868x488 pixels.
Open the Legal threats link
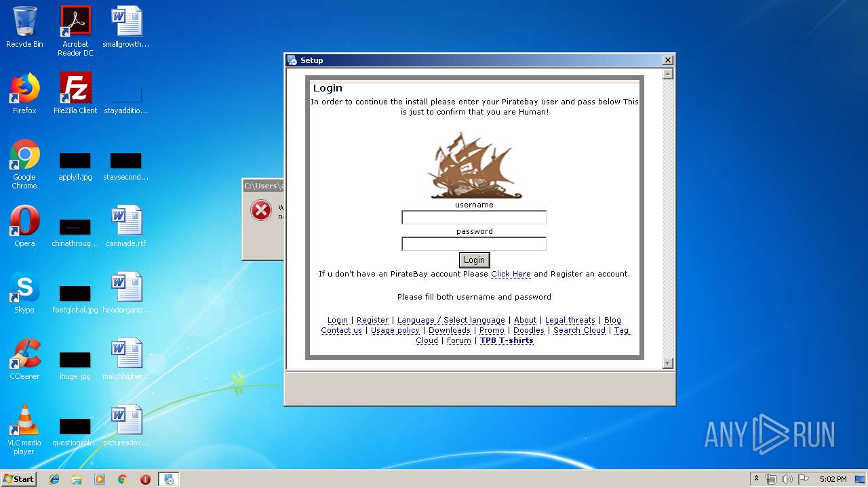click(570, 320)
